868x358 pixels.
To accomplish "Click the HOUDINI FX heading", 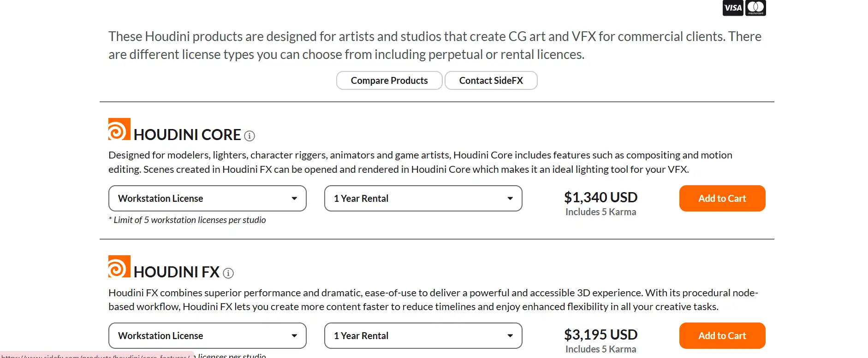I will (177, 272).
